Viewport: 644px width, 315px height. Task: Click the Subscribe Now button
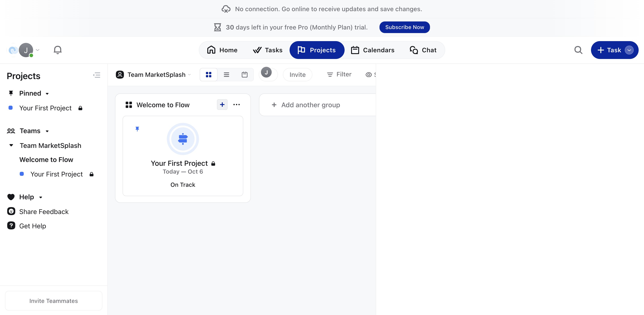point(404,27)
